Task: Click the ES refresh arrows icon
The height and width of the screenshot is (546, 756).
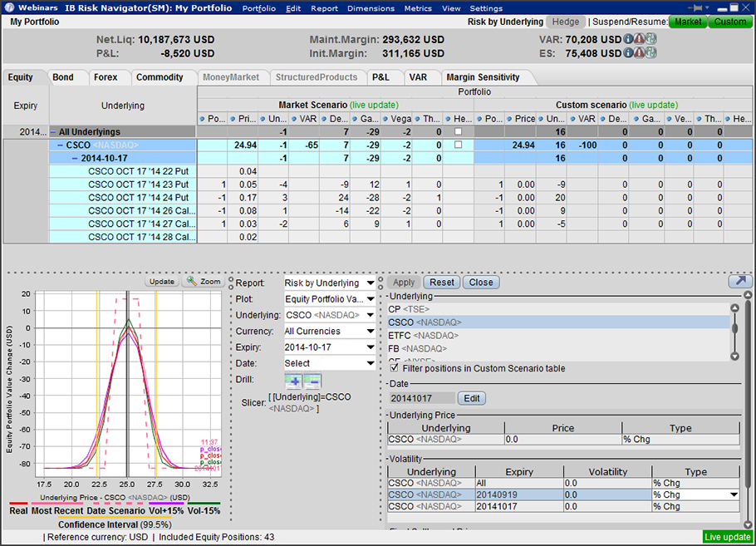Action: point(650,53)
